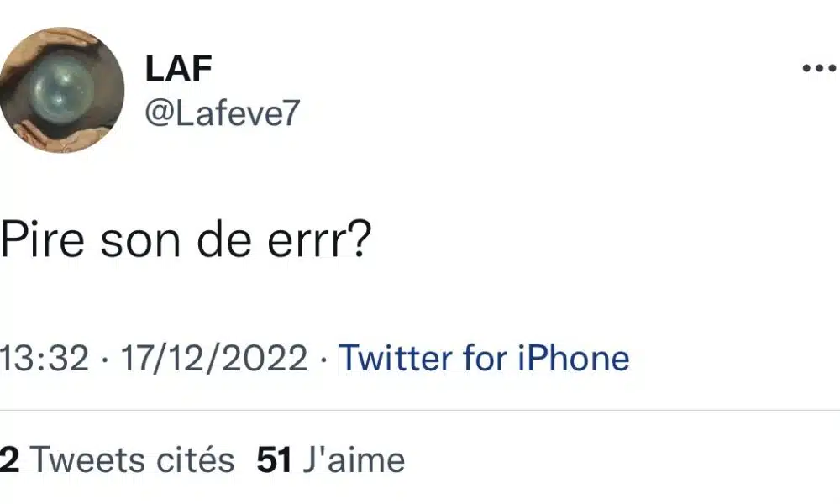
Task: Click the divider line below the timestamp
Action: (x=420, y=410)
